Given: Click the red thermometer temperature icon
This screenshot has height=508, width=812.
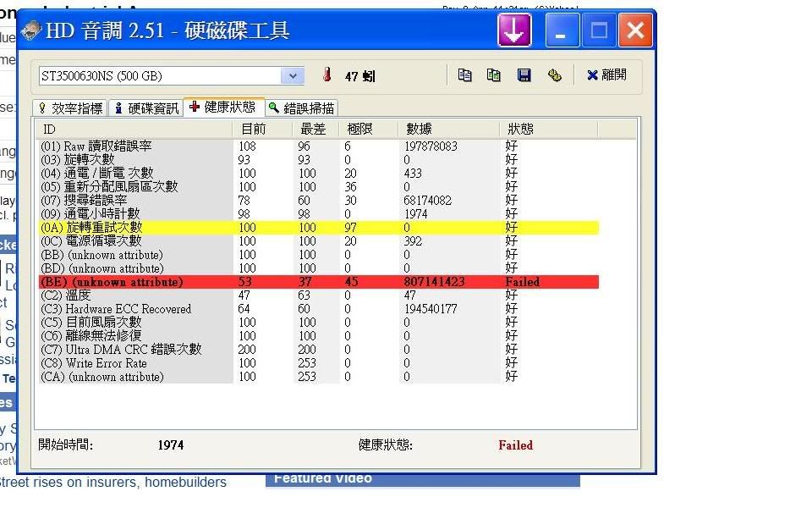Looking at the screenshot, I should coord(326,75).
